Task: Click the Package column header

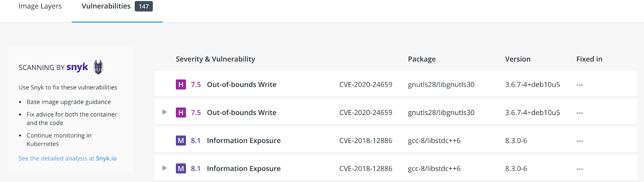Action: click(x=421, y=59)
